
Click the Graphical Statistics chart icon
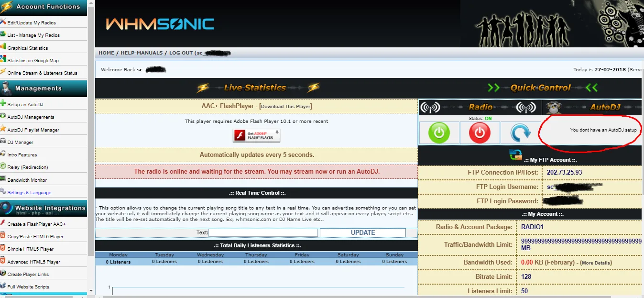pos(3,47)
